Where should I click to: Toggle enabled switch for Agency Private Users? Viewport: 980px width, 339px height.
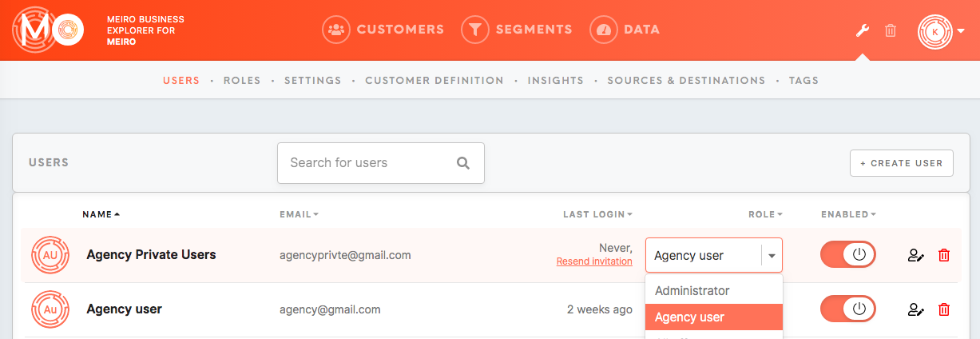[x=848, y=255]
